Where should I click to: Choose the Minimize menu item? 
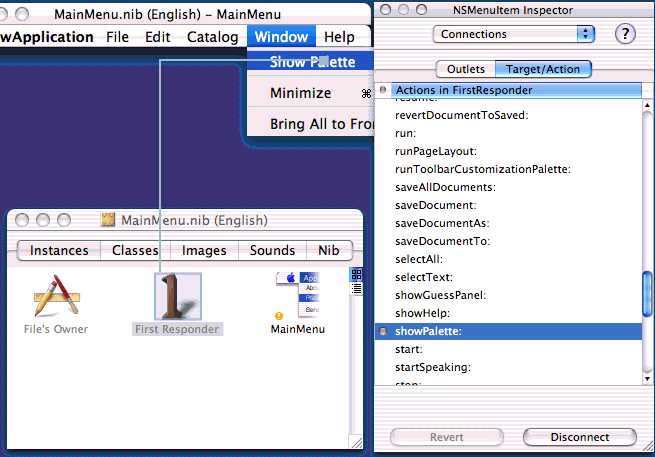[300, 93]
